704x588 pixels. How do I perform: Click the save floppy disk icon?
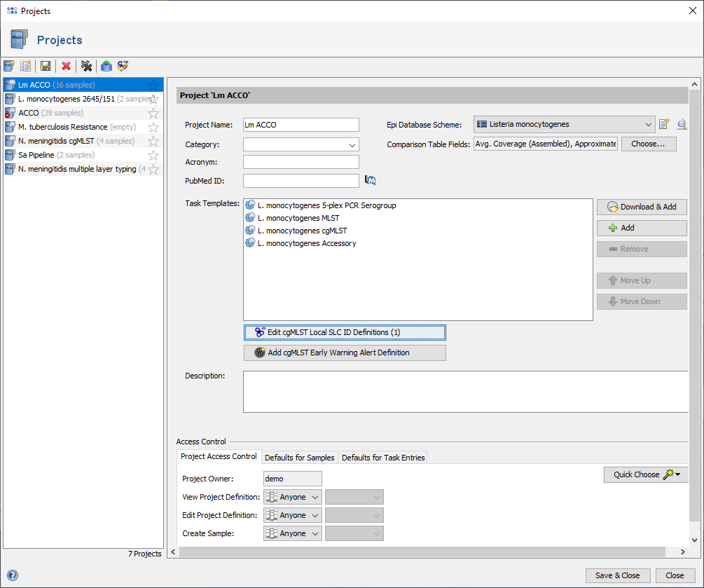coord(46,66)
